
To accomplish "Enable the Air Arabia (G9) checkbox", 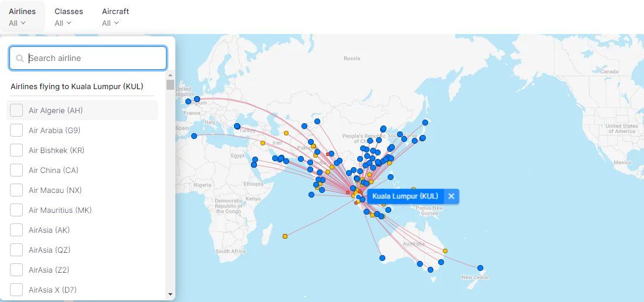I will [17, 130].
